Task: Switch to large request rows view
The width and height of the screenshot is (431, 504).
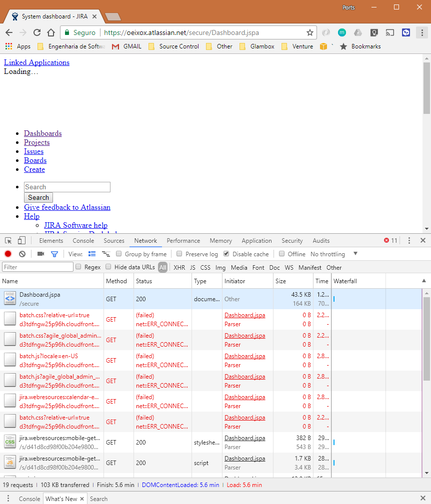Action: [92, 254]
